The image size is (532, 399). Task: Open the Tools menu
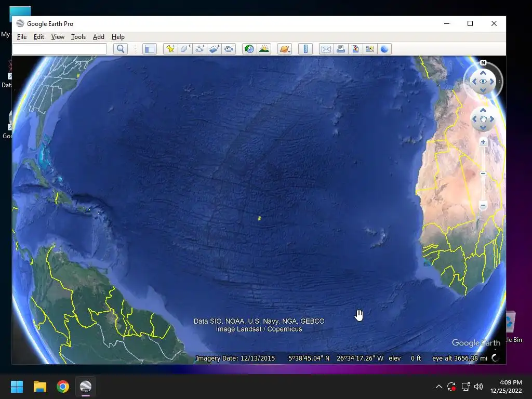pos(78,37)
